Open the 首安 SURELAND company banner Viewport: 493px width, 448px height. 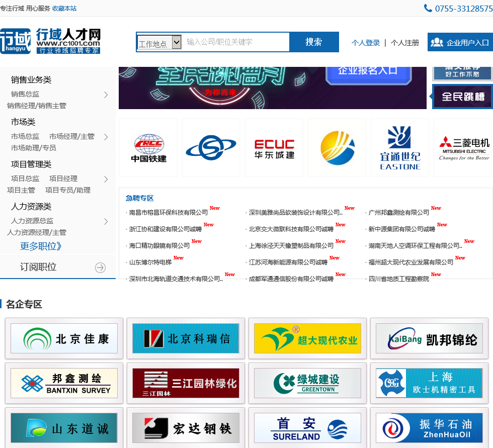coord(307,428)
